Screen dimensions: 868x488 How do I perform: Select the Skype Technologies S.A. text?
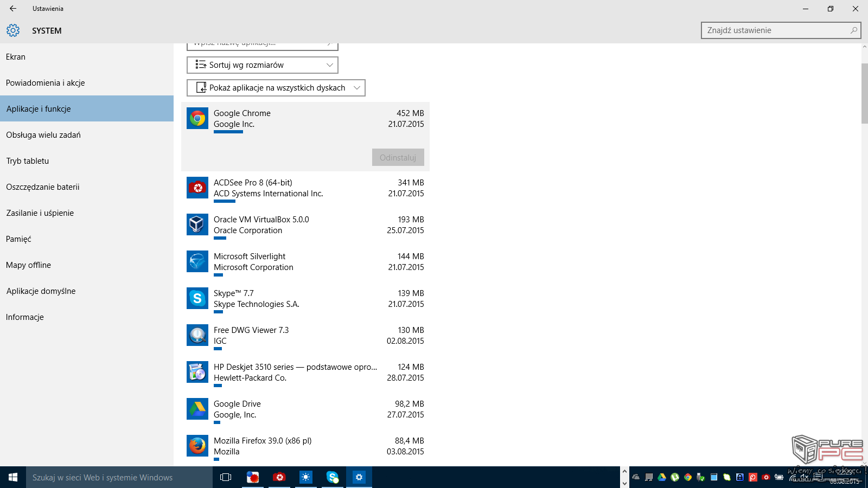pos(257,304)
